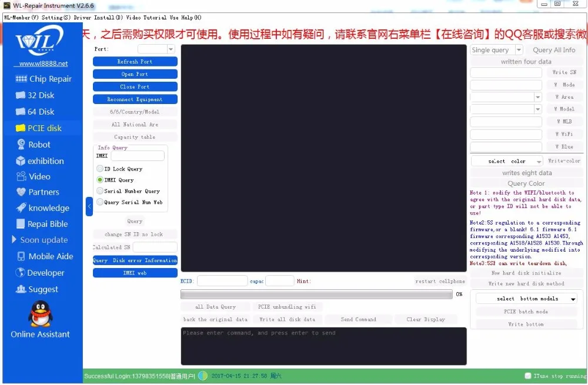Screen dimensions: 588x385
Task: Open the knowledge rocket icon
Action: point(21,207)
